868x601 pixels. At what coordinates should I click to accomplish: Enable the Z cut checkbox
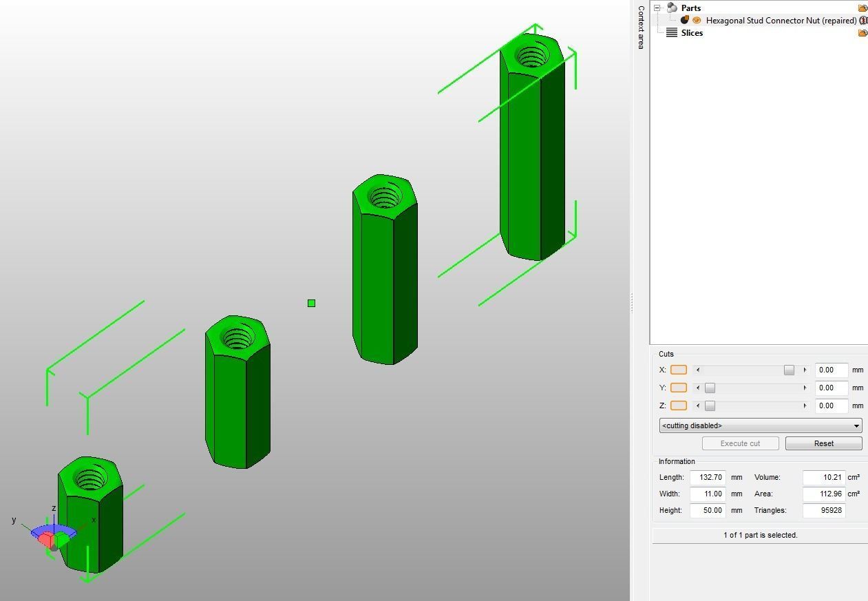(678, 405)
